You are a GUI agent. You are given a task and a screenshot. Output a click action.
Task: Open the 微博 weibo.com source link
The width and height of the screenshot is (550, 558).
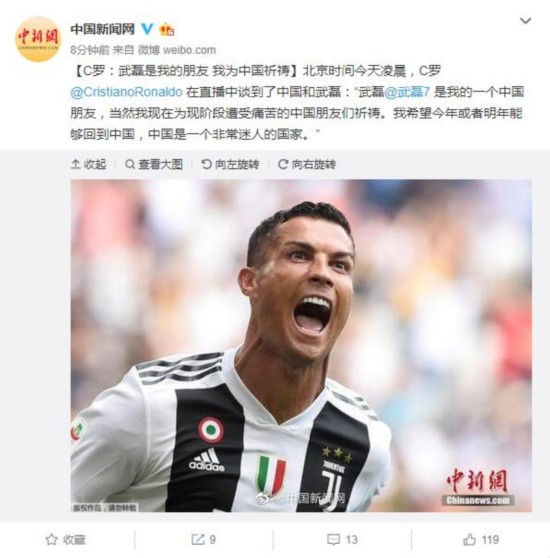[177, 50]
